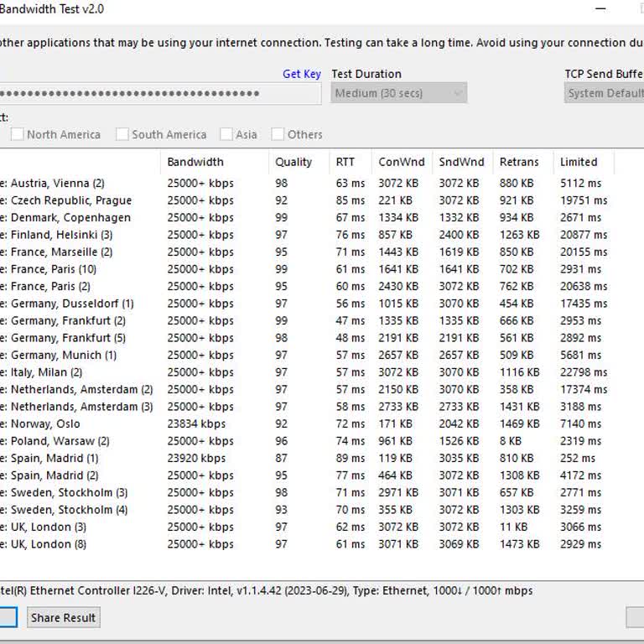Click the RTT column header
The height and width of the screenshot is (644, 644).
(x=345, y=162)
